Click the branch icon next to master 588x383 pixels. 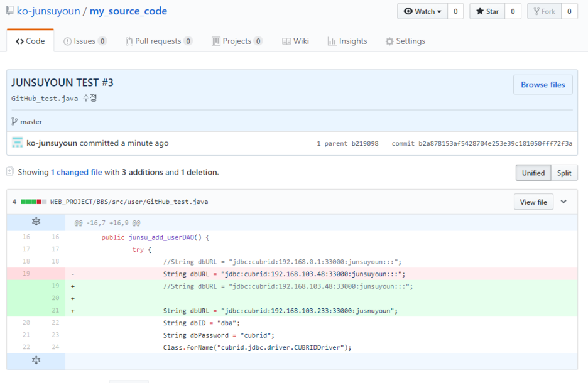pyautogui.click(x=14, y=122)
